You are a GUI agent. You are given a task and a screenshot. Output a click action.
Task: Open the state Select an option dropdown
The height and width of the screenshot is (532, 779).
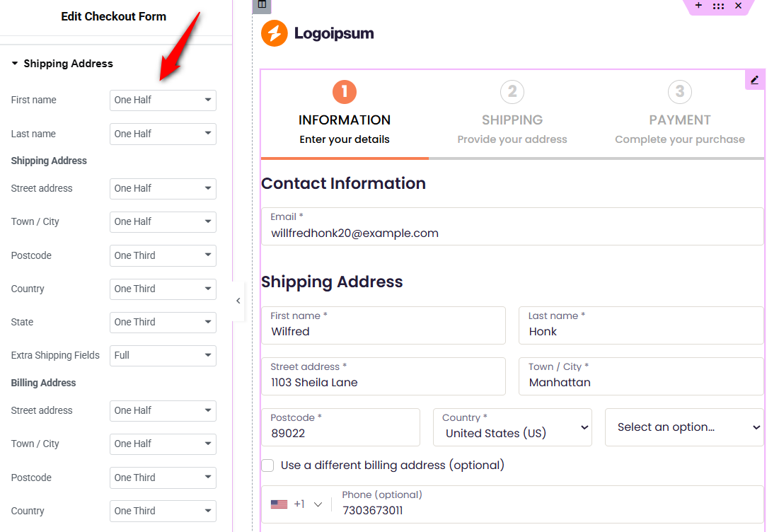click(x=684, y=427)
